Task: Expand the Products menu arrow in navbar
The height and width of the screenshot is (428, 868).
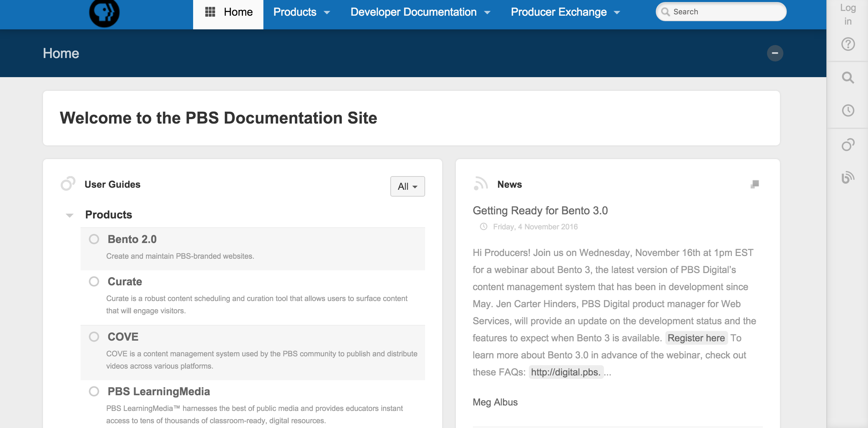Action: [x=327, y=13]
